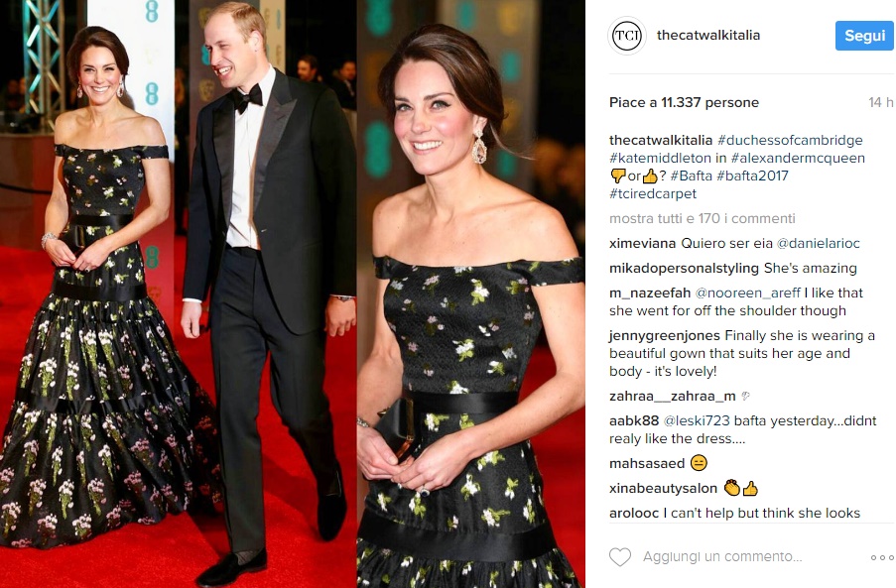Open the #tciredcarpet hashtag
Viewport: 896px width, 588px height.
click(x=653, y=193)
